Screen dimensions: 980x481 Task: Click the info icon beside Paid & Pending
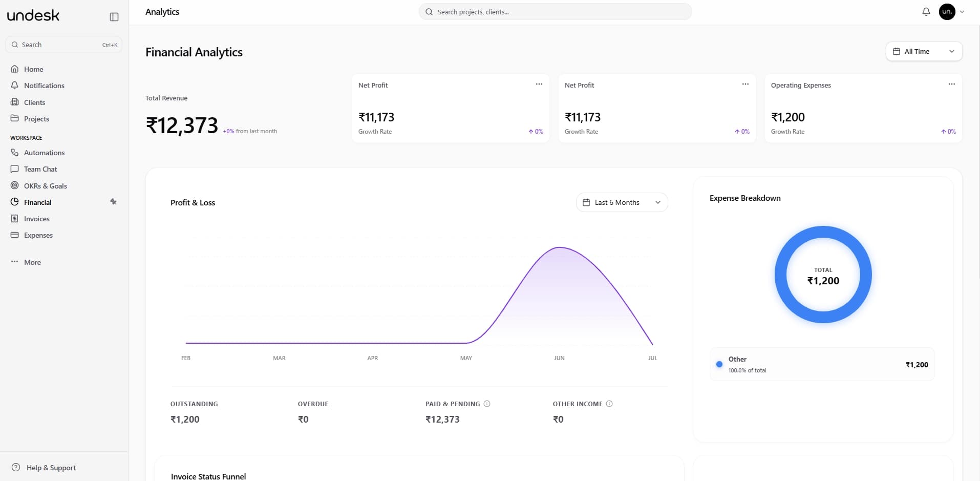coord(487,404)
